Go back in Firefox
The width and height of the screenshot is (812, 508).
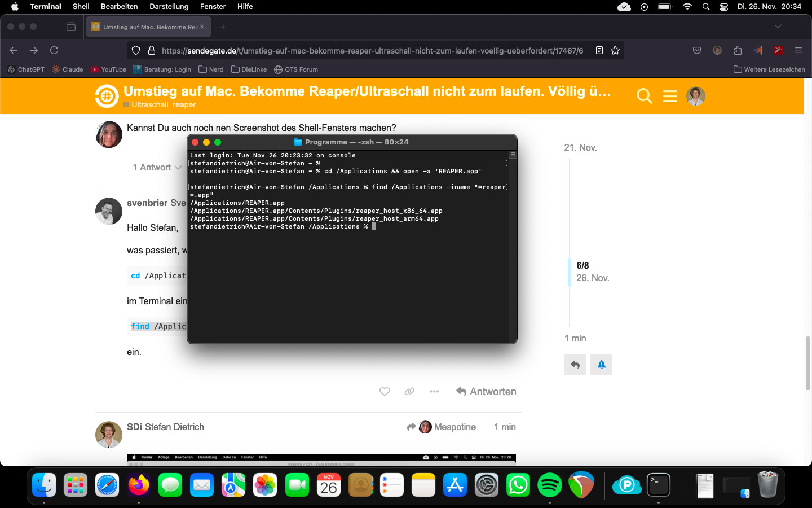pyautogui.click(x=14, y=50)
